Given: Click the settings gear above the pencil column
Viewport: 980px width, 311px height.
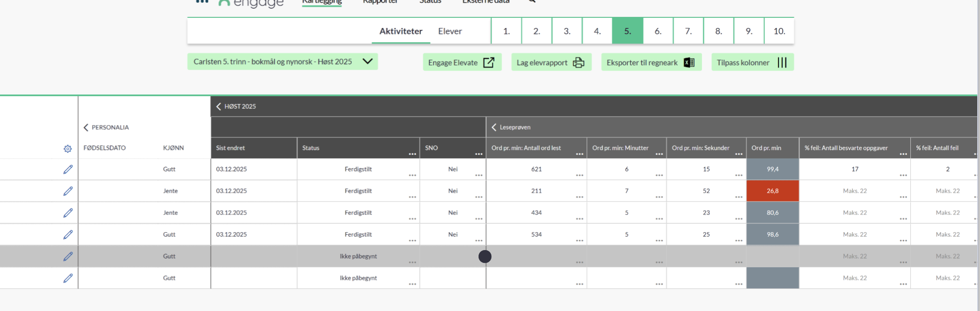Looking at the screenshot, I should click(68, 149).
